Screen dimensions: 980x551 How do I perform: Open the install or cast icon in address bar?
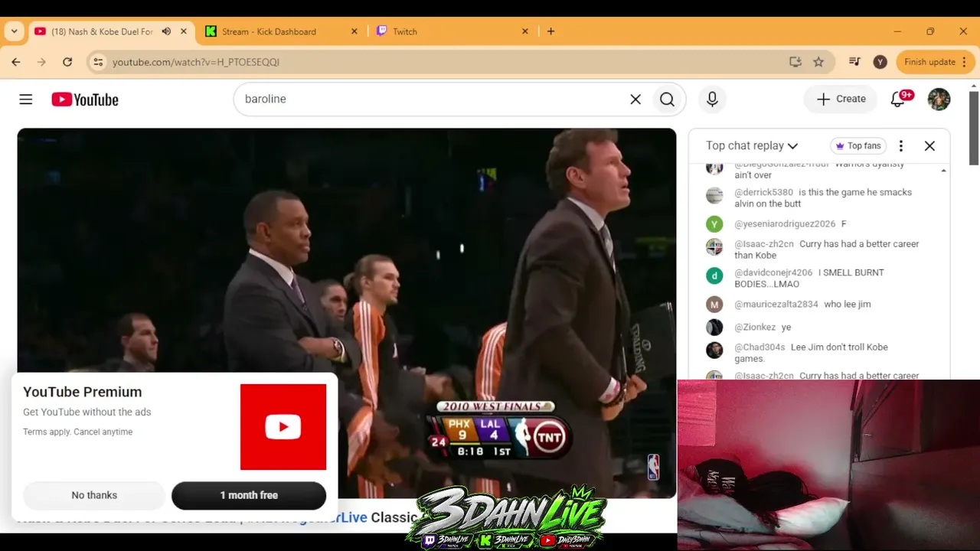tap(795, 62)
